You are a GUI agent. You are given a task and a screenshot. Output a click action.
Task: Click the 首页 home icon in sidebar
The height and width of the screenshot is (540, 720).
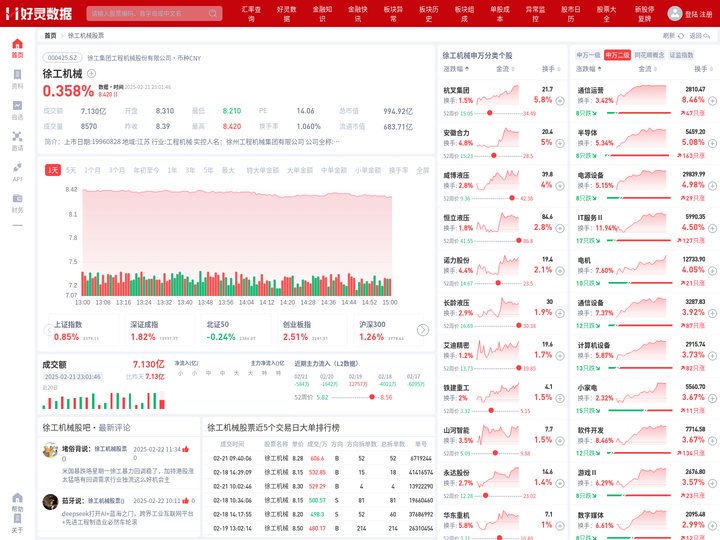[x=17, y=44]
